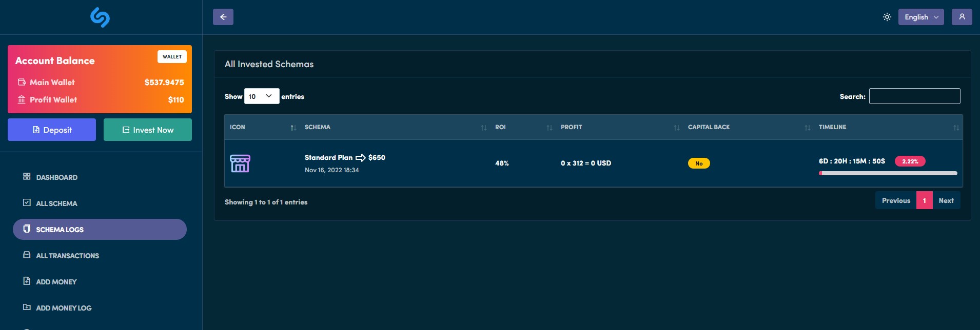The width and height of the screenshot is (980, 330).
Task: Click the Nov 16, 2022 18:34 date
Action: tap(332, 170)
